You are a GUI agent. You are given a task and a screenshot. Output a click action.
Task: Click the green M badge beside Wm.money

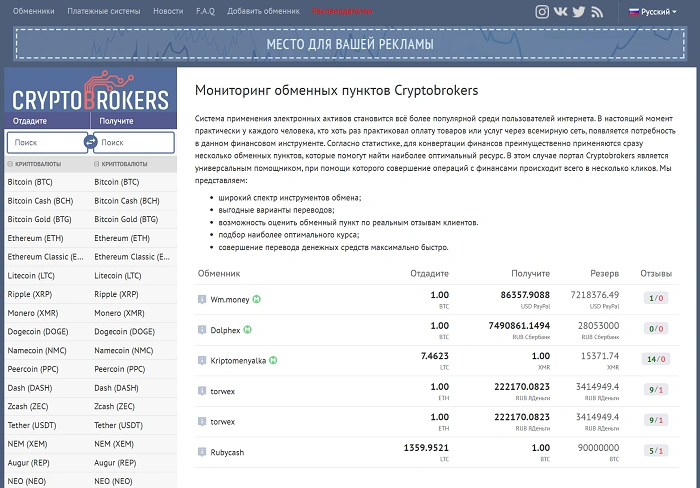tap(257, 299)
